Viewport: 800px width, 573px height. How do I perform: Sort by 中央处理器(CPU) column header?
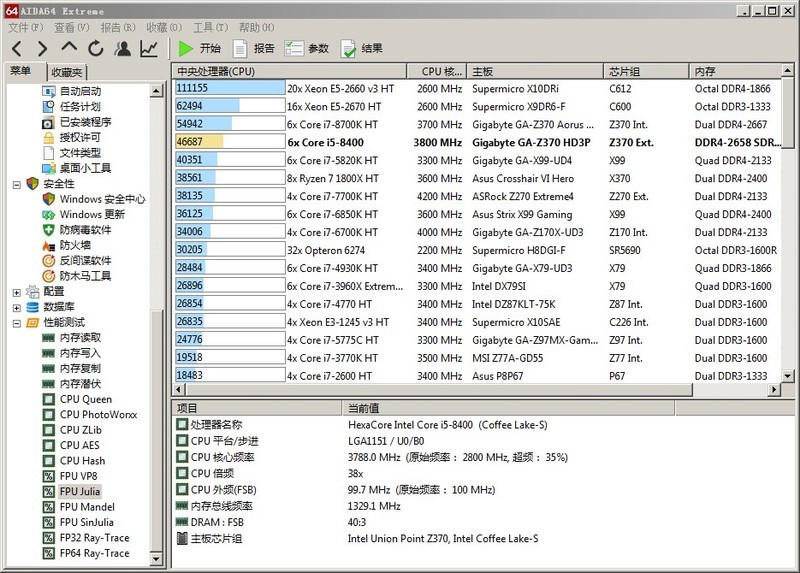pyautogui.click(x=289, y=71)
